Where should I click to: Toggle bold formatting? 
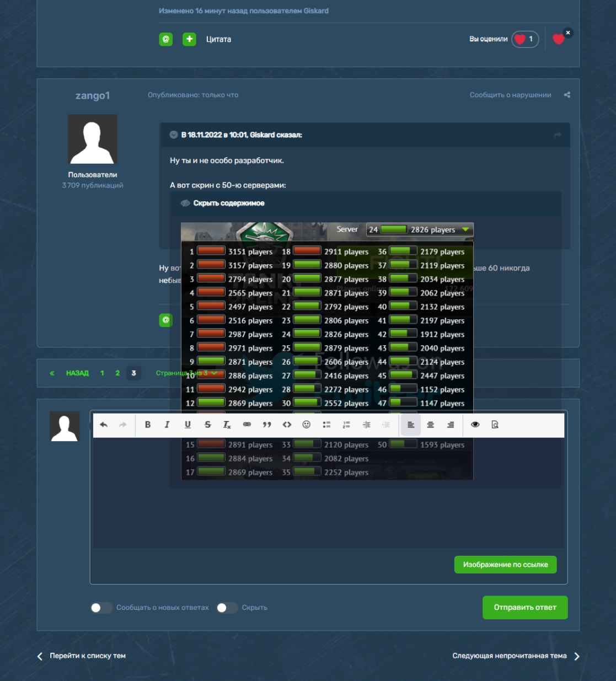coord(147,425)
